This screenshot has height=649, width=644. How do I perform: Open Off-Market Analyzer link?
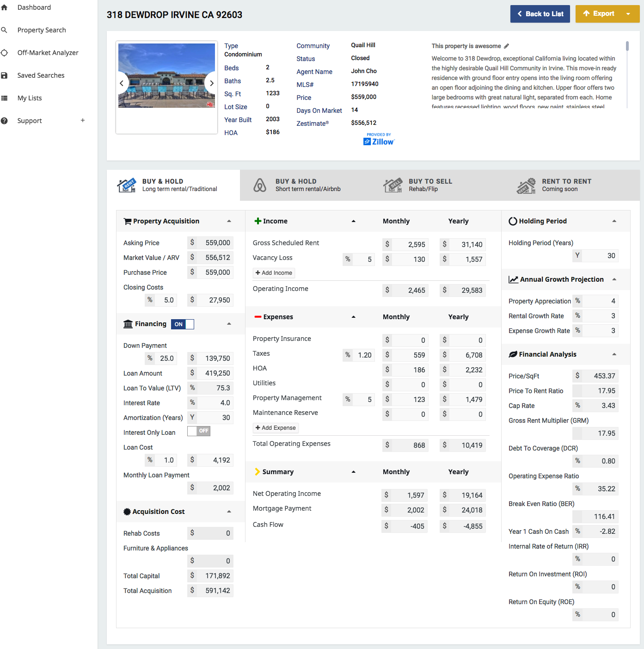[x=48, y=53]
